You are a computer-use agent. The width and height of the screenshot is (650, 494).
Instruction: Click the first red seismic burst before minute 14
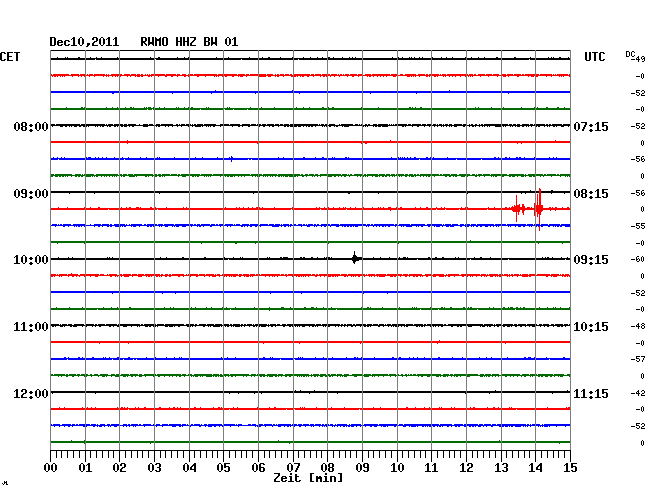518,208
